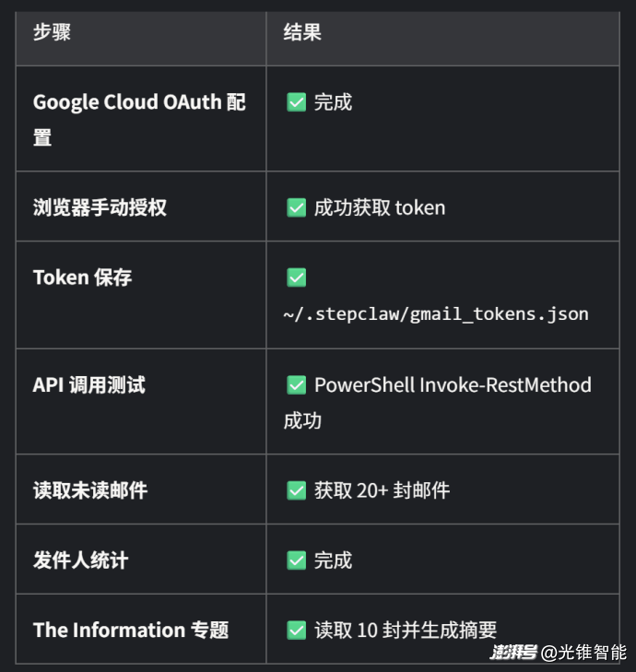Click the green checkmark beside "成功获取 token"
This screenshot has height=672, width=636.
click(296, 207)
